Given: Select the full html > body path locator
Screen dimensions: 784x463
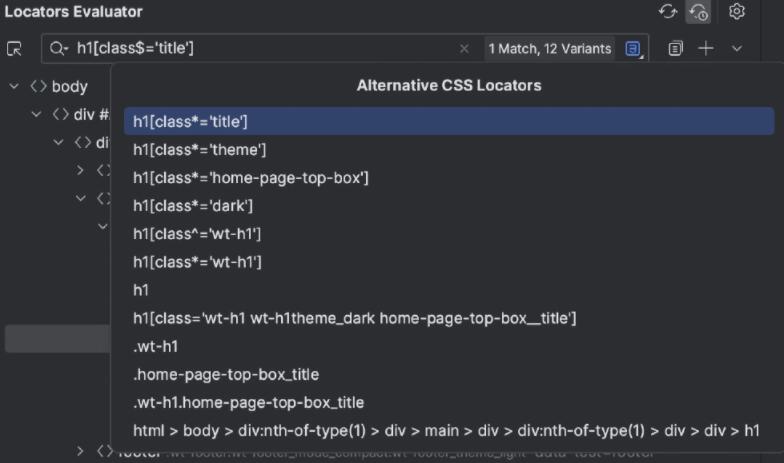Looking at the screenshot, I should pos(446,430).
